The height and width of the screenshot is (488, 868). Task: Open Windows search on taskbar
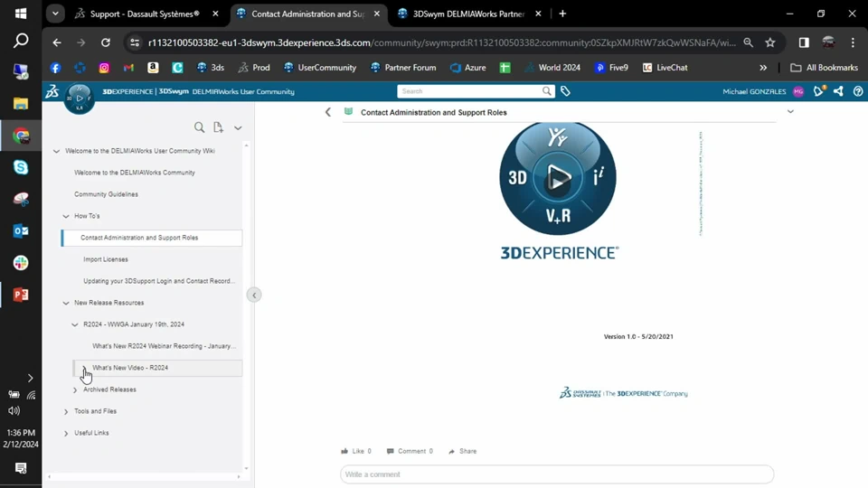[x=21, y=41]
